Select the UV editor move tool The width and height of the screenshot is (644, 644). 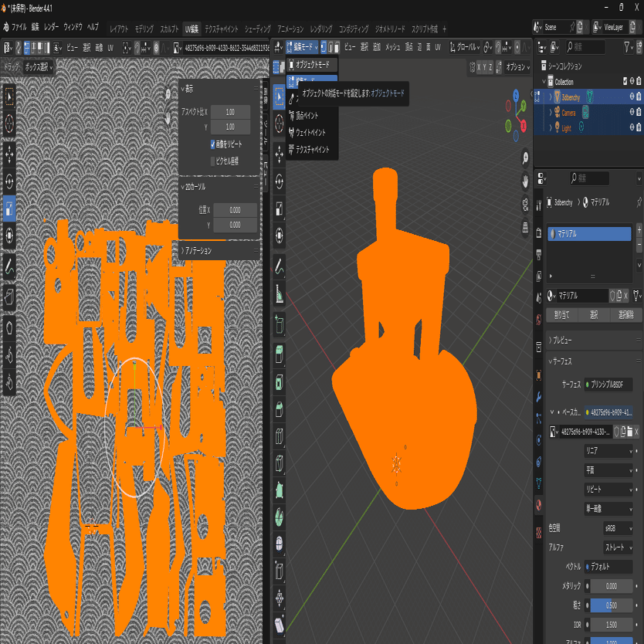tap(9, 154)
